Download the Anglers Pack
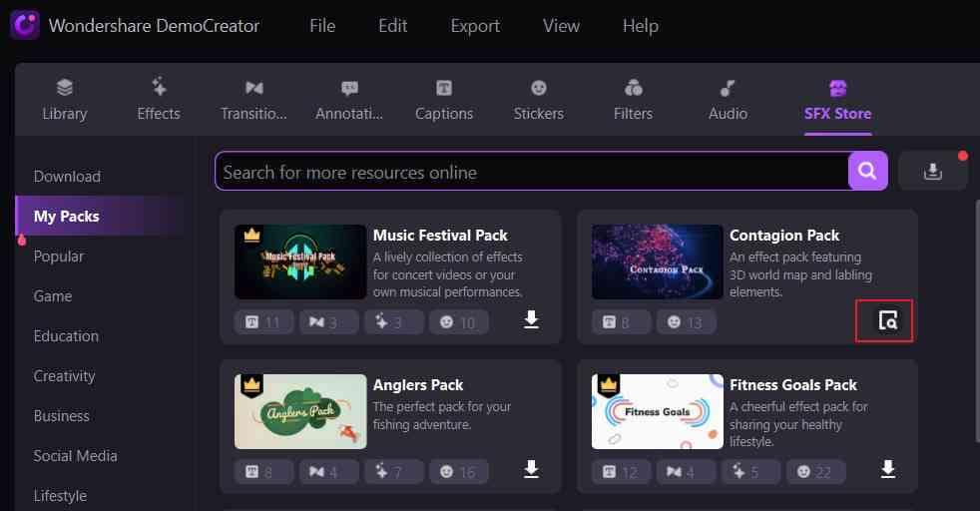980x511 pixels. point(531,469)
